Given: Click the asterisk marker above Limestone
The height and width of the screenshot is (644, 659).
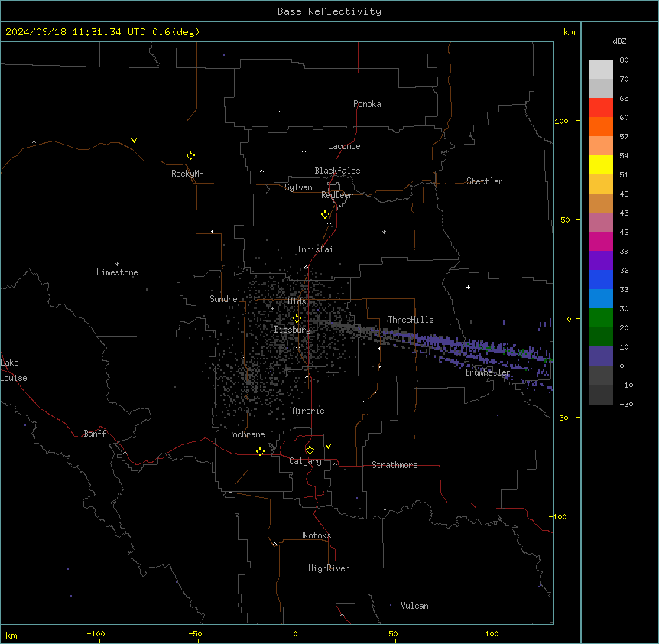Looking at the screenshot, I should point(117,265).
